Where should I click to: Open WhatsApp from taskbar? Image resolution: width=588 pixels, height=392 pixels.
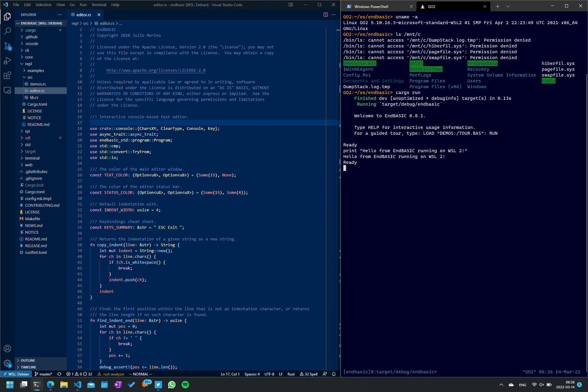pyautogui.click(x=172, y=385)
